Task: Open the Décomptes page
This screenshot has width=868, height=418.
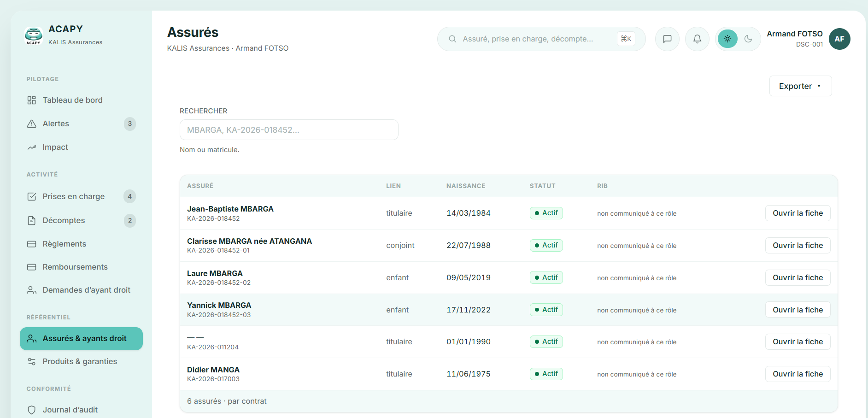Action: pyautogui.click(x=81, y=221)
